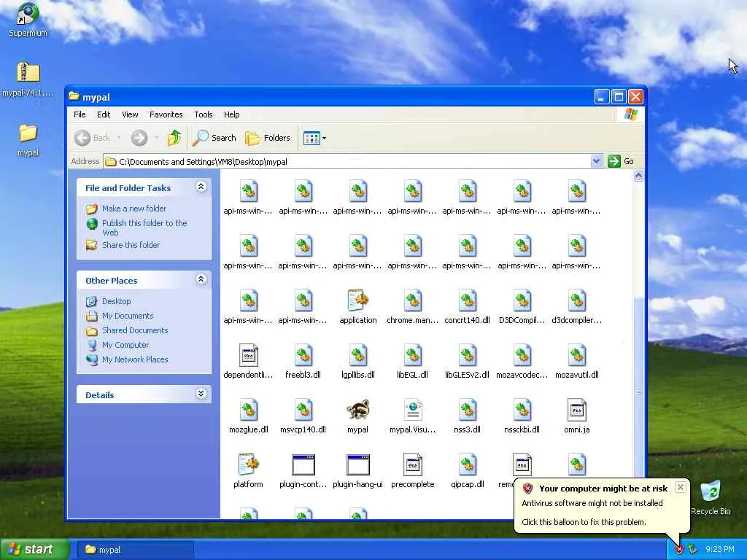Click the Search toolbar button
This screenshot has height=560, width=747.
click(x=214, y=138)
